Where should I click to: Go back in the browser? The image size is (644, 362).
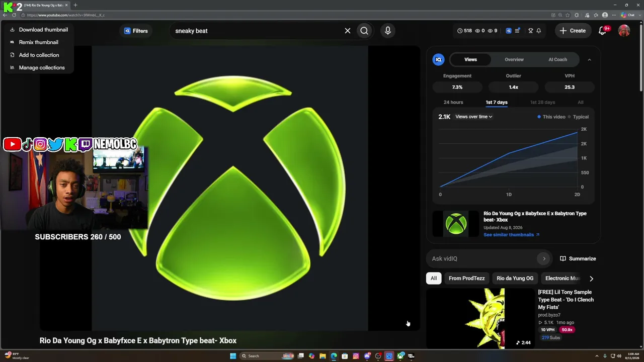(x=5, y=15)
